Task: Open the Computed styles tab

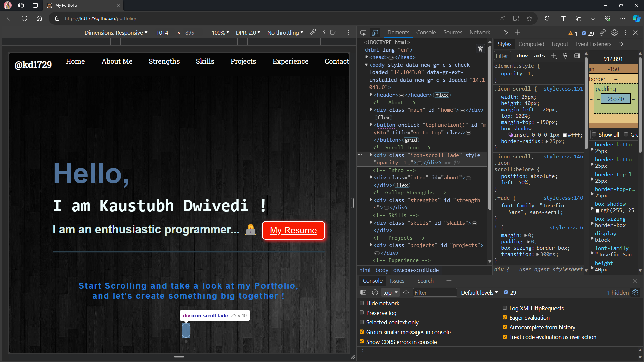Action: 531,44
